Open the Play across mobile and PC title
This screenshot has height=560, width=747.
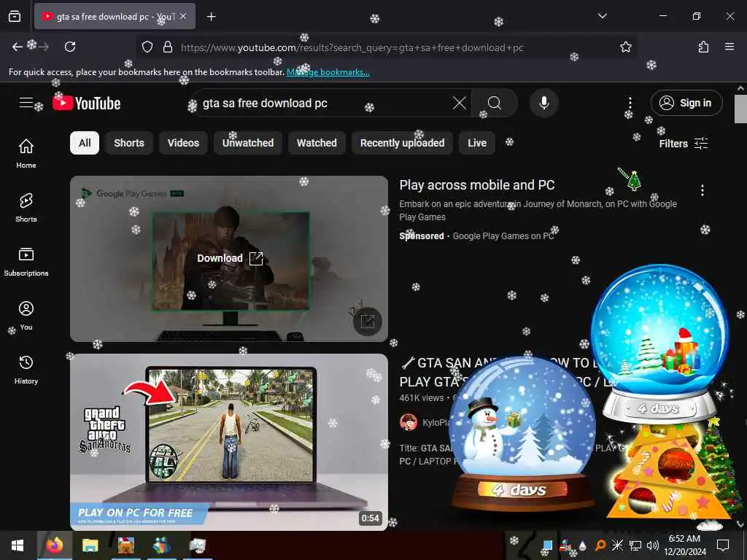tap(477, 184)
